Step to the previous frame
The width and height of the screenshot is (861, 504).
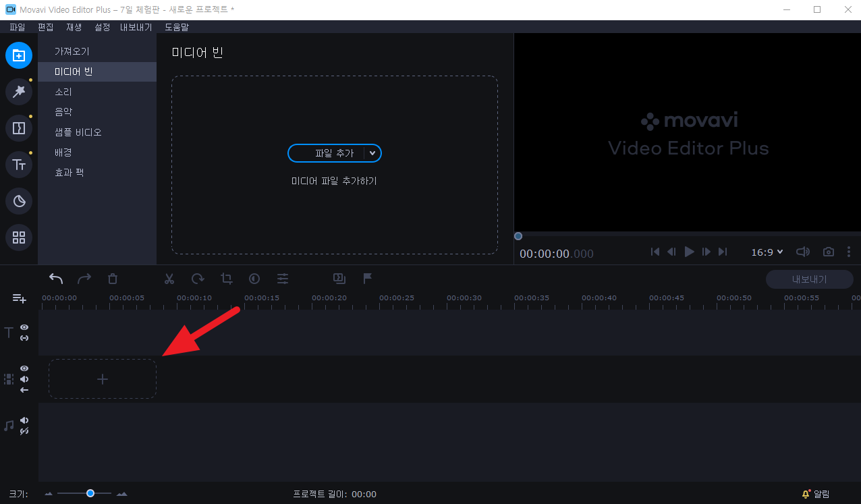click(671, 252)
